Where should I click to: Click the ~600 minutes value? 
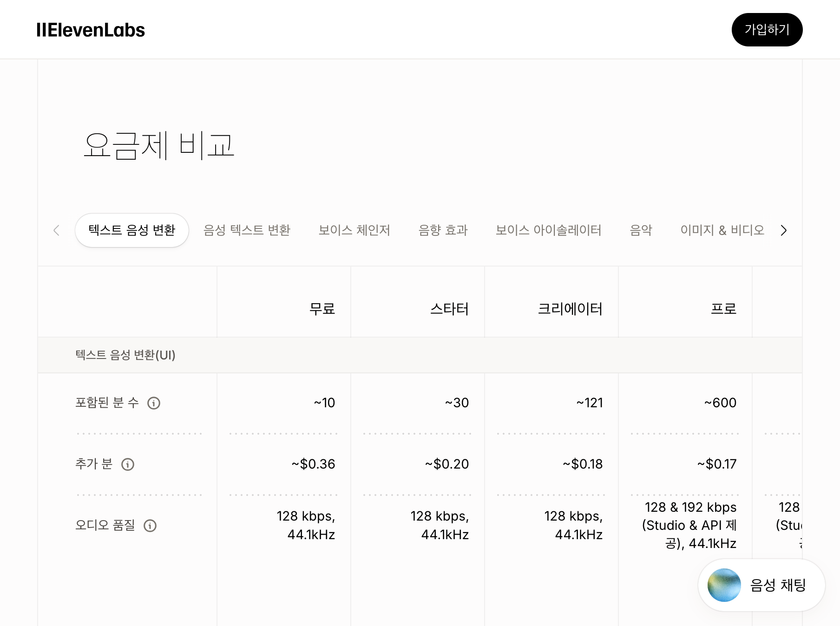720,403
